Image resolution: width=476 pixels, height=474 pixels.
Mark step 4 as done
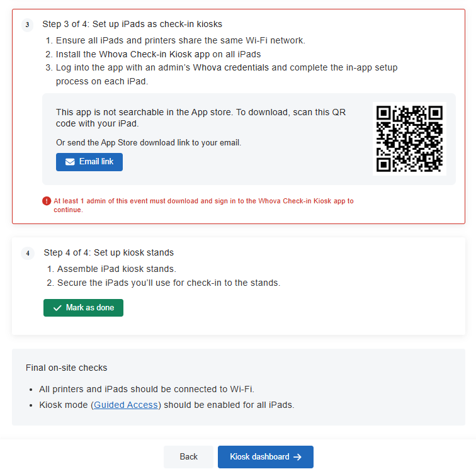(x=84, y=308)
